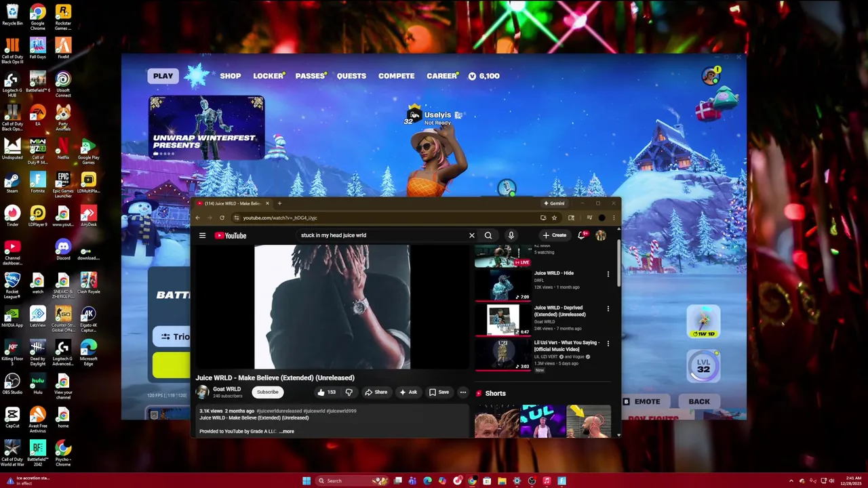868x488 pixels.
Task: Open the PLAY tab in Fortnite
Action: 163,76
